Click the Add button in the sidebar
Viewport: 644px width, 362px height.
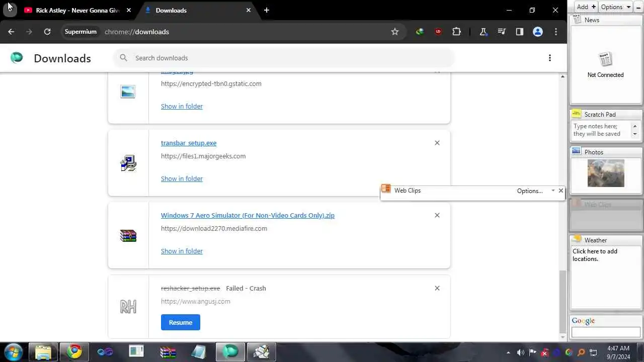586,7
